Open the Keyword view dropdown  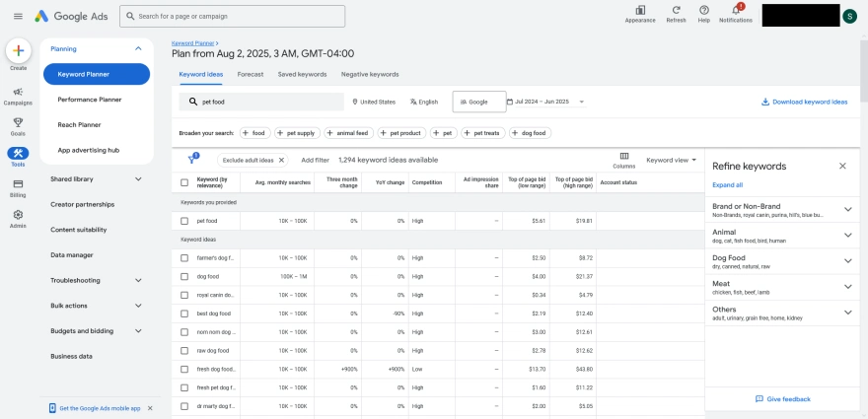(x=672, y=160)
